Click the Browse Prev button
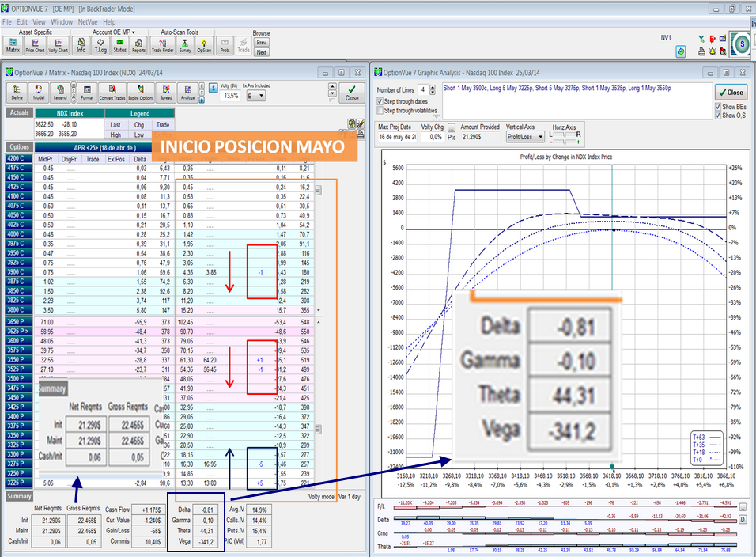Viewport: 756px width, 557px height. [x=261, y=43]
